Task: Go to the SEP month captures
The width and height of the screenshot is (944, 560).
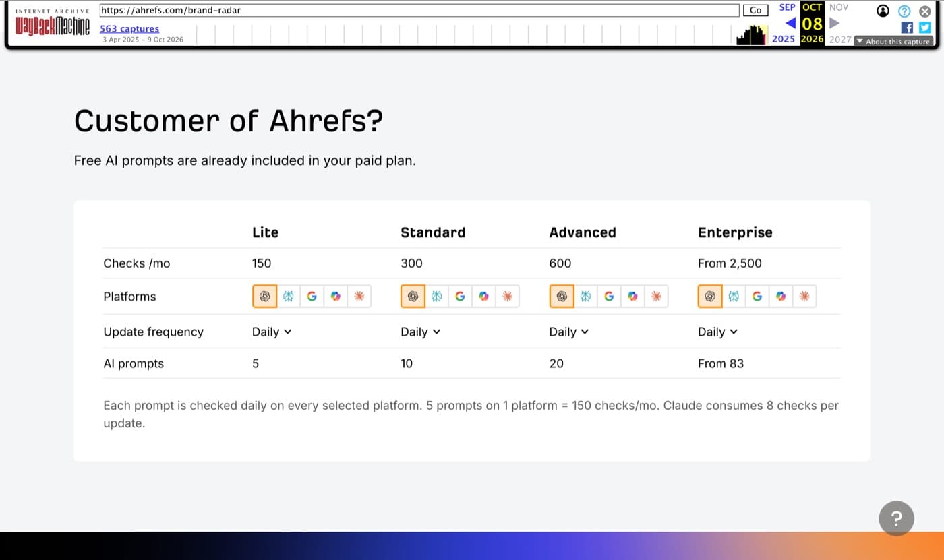Action: 787,7
